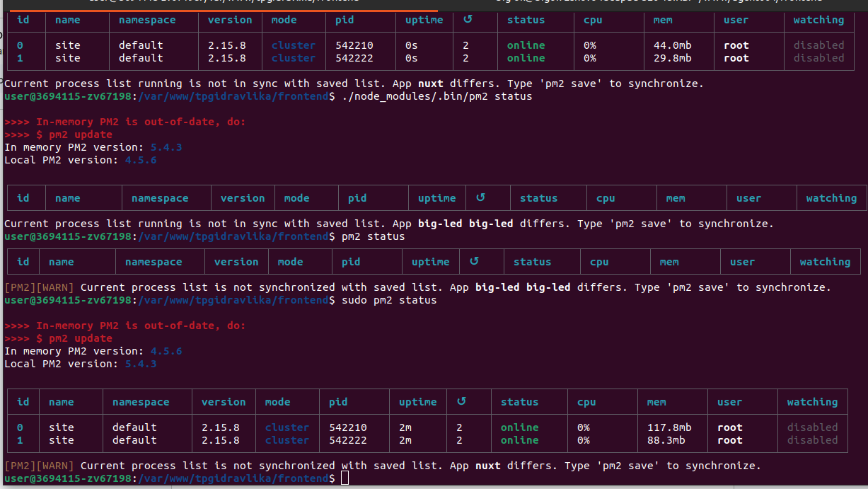Click the restart-count icon in the topmost table header
Viewport: 868px width, 489px height.
click(x=467, y=19)
